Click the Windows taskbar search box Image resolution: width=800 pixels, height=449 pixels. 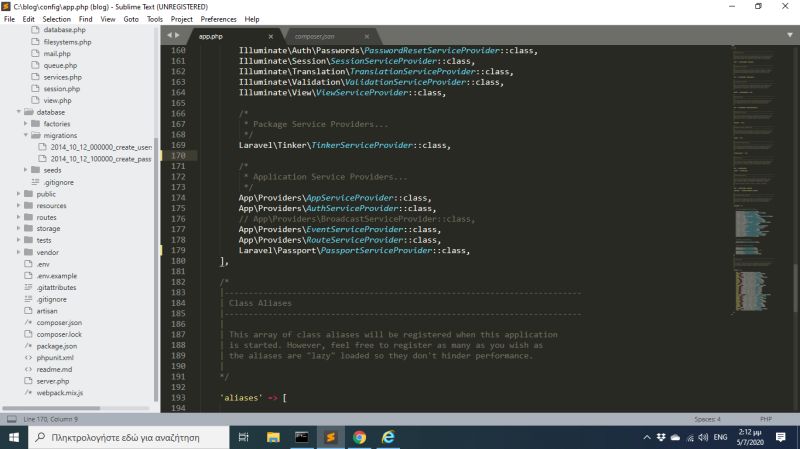(129, 437)
